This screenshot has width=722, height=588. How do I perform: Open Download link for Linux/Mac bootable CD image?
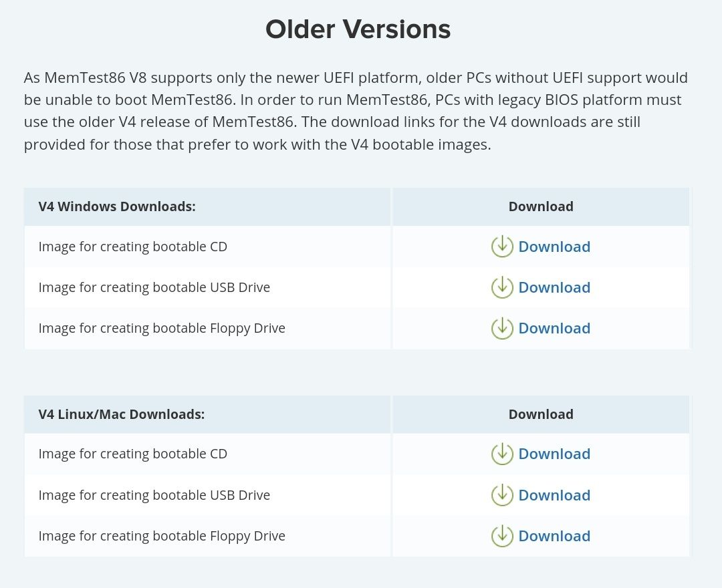click(x=554, y=454)
